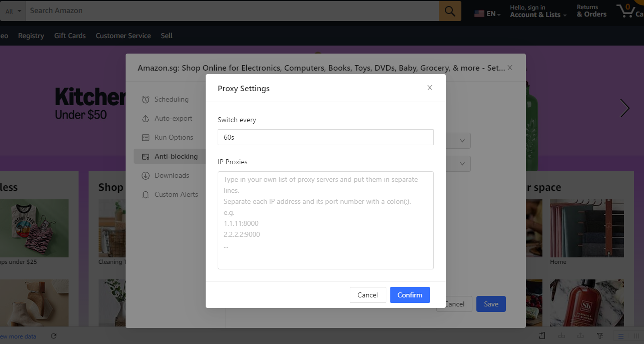644x344 pixels.
Task: Click the Auto-export upload icon
Action: click(146, 119)
